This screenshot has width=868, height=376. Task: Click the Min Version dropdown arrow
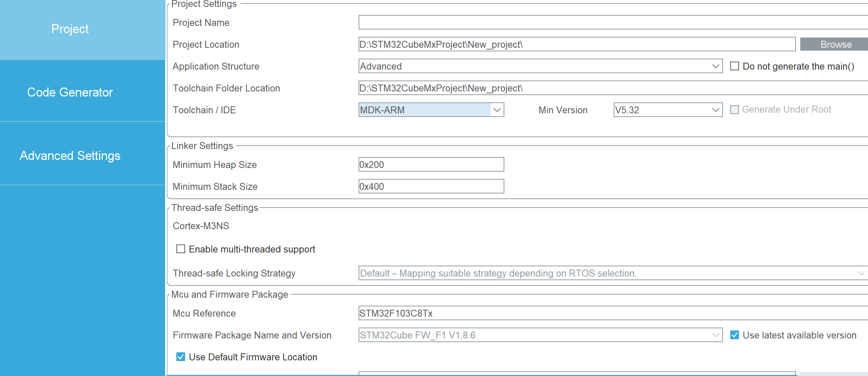[715, 110]
